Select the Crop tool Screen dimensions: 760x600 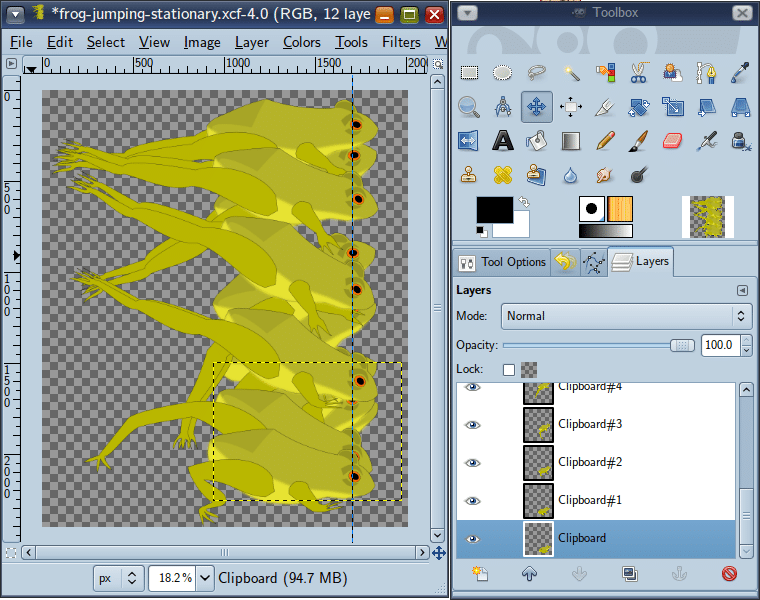605,107
